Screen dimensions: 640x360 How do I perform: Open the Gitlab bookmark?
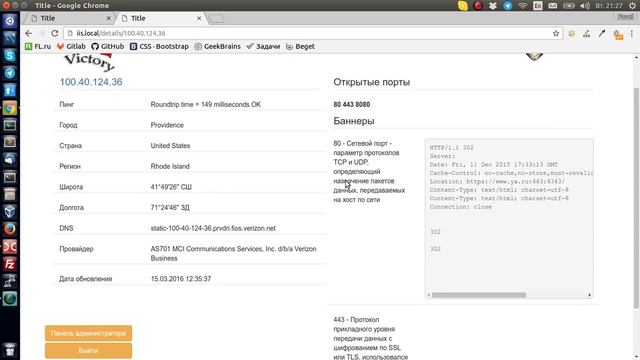pos(71,47)
